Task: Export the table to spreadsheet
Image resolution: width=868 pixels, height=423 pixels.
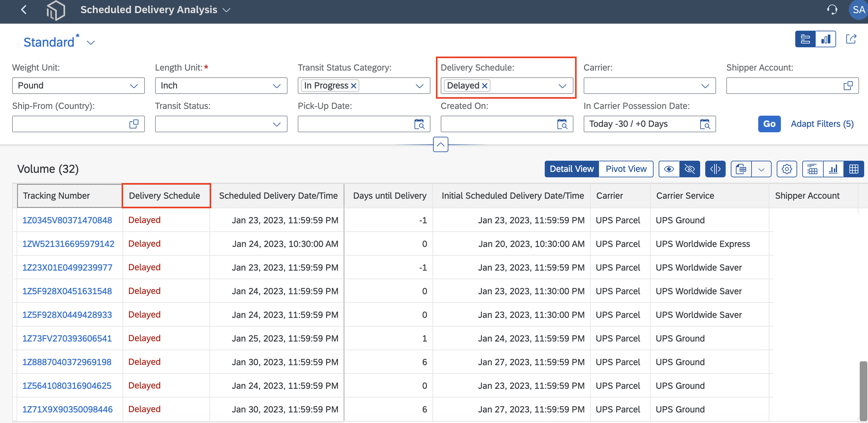Action: click(741, 169)
